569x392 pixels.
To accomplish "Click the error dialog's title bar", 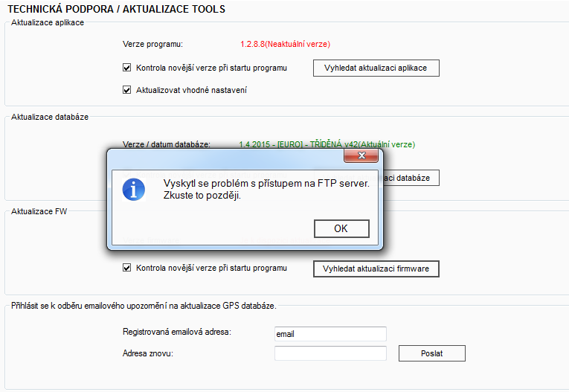I will [223, 157].
